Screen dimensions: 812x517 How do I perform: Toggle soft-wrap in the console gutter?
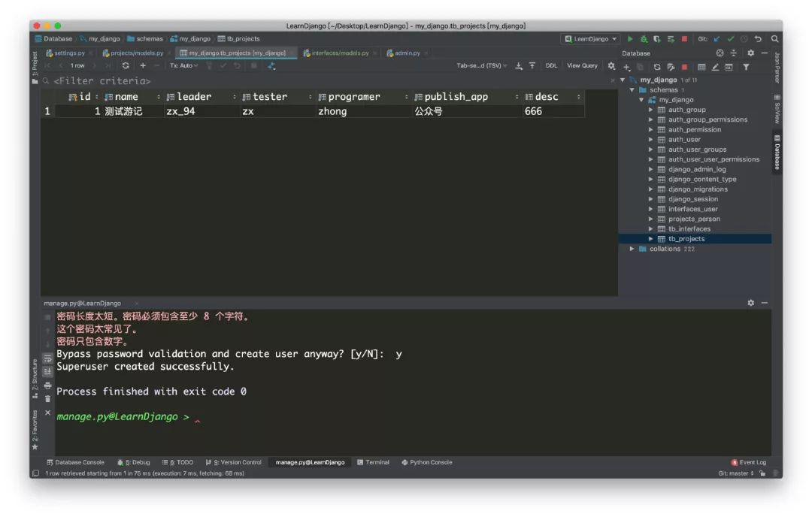pyautogui.click(x=48, y=358)
